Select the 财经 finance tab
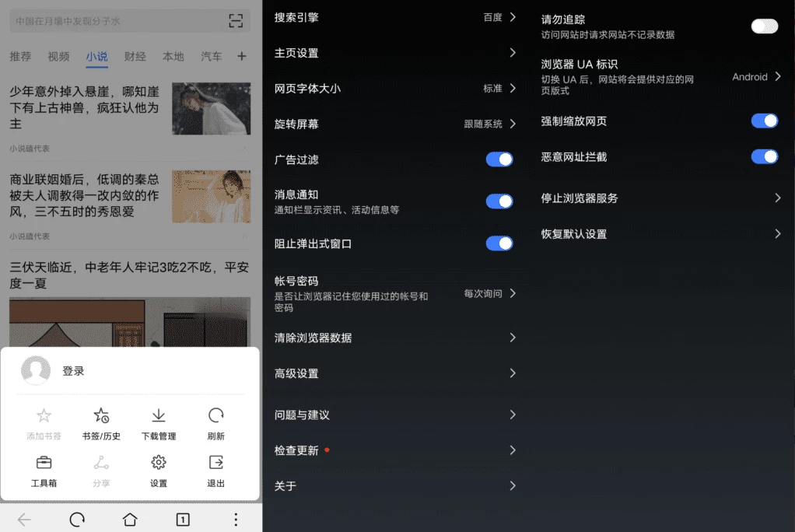The width and height of the screenshot is (795, 532). point(135,57)
